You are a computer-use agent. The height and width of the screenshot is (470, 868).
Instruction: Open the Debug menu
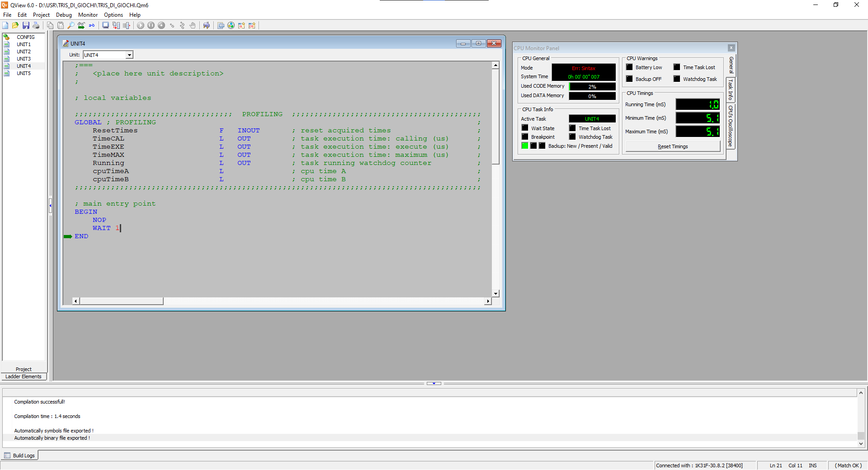(x=64, y=15)
